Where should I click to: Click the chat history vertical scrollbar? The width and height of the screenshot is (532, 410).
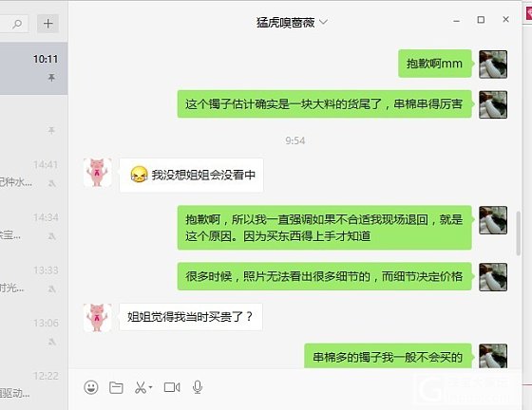pos(518,233)
